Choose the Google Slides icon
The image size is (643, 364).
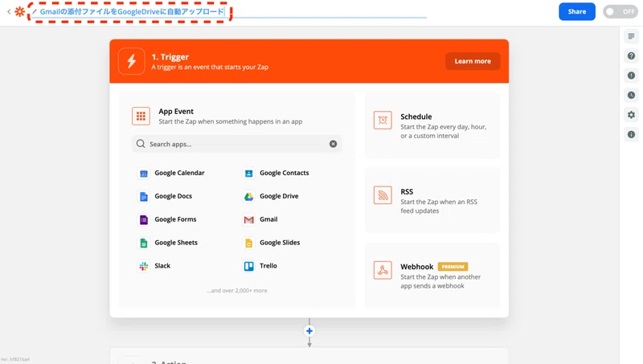(x=248, y=243)
